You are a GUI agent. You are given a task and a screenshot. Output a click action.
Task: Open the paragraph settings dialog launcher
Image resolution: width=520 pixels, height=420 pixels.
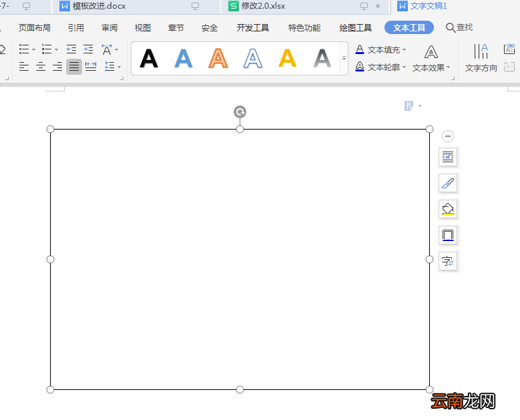pyautogui.click(x=121, y=79)
